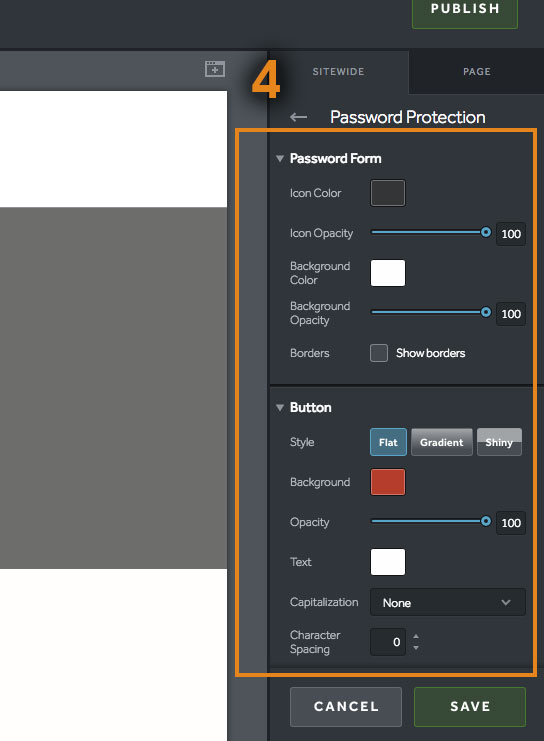Viewport: 544px width, 741px height.
Task: Open the red button Background swatch
Action: [x=388, y=482]
